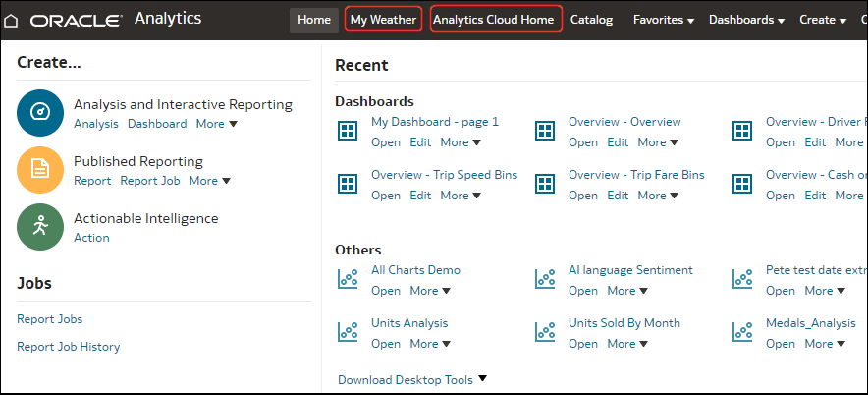
Task: Click the AI language Sentiment analysis icon
Action: (x=545, y=279)
